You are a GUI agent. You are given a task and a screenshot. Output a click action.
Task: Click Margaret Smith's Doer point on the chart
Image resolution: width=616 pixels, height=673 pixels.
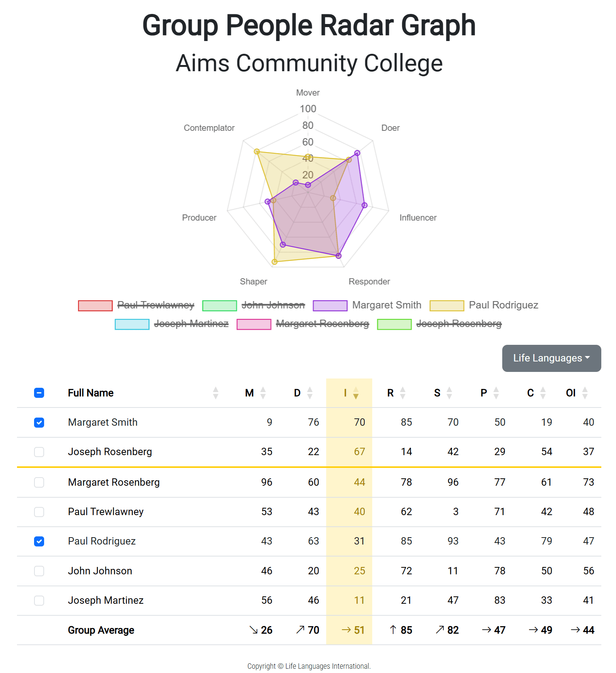coord(357,153)
